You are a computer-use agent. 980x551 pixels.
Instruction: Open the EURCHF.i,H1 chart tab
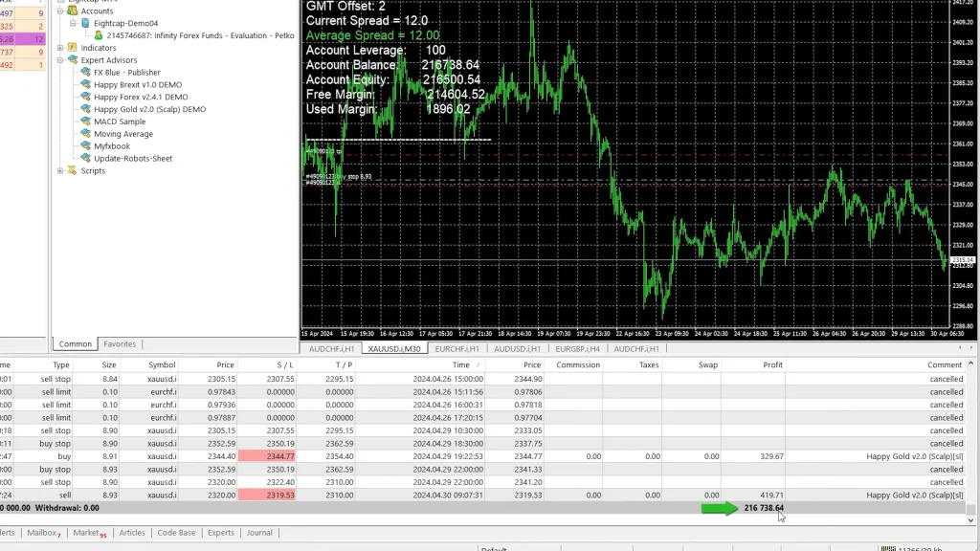click(456, 349)
